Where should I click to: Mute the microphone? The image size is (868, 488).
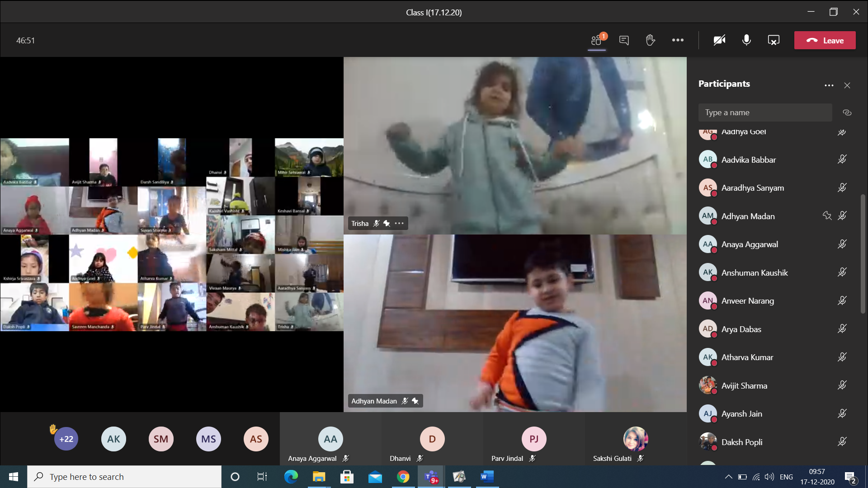coord(746,40)
